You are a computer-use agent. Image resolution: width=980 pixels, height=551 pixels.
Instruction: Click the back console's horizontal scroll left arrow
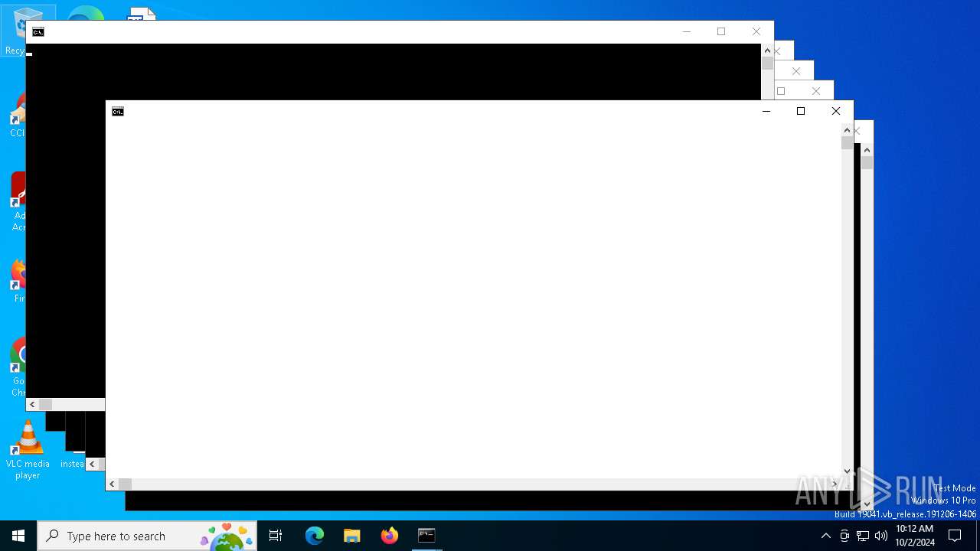(33, 404)
